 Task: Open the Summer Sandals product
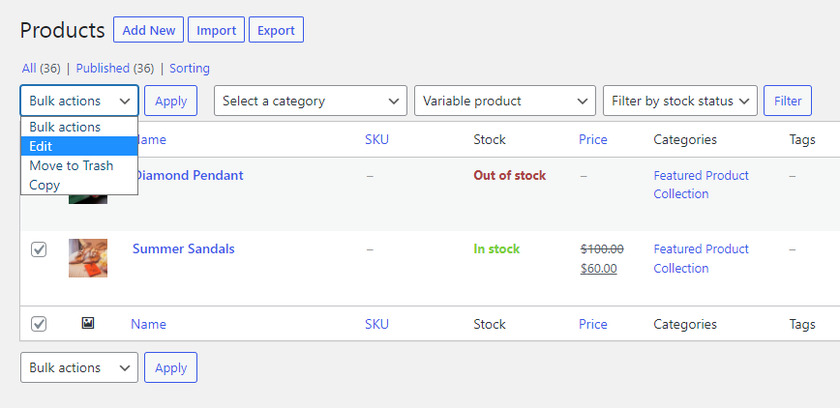coord(183,249)
